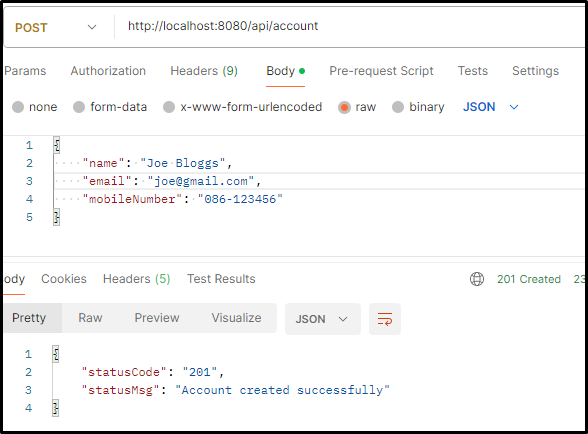Select the Preview response view

click(x=157, y=318)
